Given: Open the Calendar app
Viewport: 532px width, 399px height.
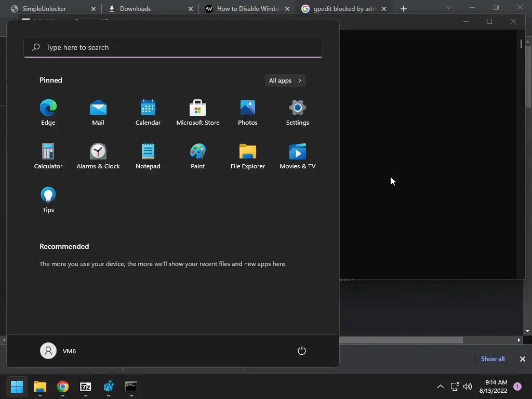Looking at the screenshot, I should pyautogui.click(x=148, y=113).
